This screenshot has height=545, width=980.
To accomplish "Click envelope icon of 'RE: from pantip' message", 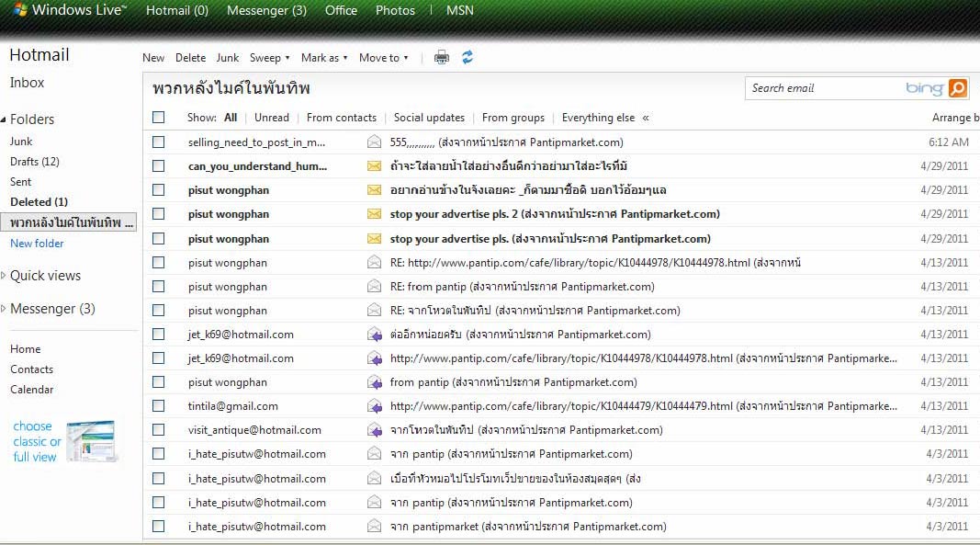I will click(374, 287).
